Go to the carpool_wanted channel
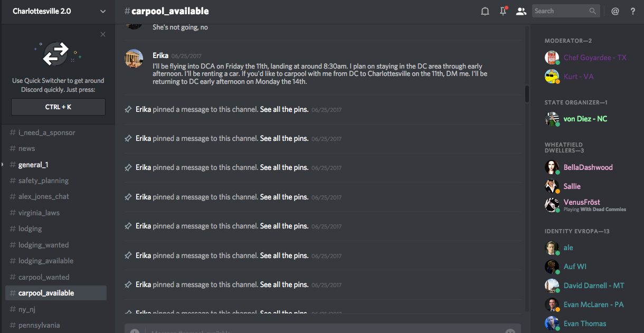This screenshot has width=644, height=333. click(x=44, y=277)
